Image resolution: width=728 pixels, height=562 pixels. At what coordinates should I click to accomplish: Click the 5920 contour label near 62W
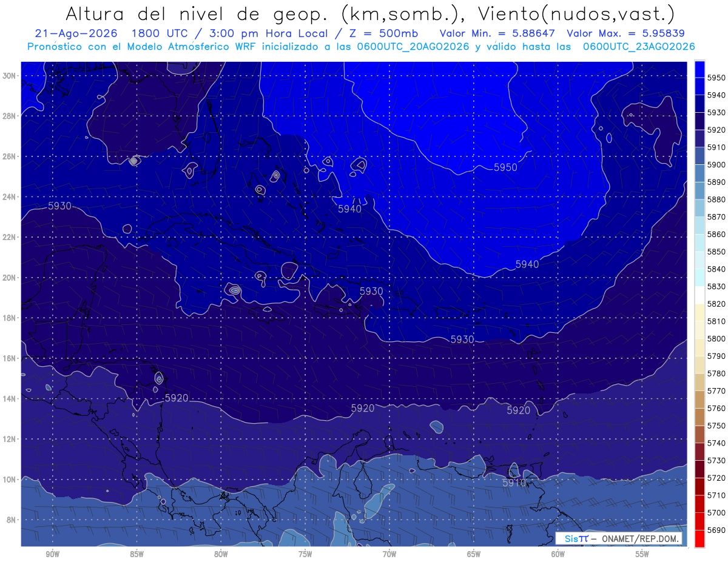518,410
